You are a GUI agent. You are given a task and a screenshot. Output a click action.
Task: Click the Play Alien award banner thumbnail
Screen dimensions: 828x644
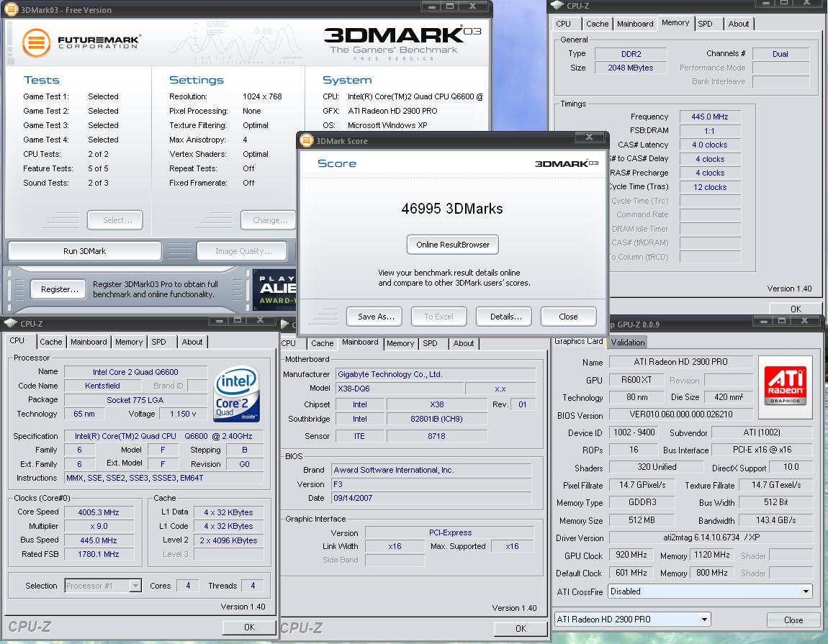click(274, 289)
